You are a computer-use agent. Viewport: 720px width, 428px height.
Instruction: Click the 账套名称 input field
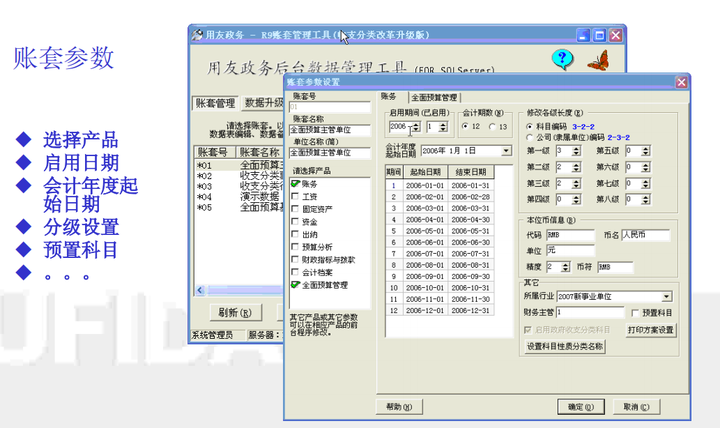[330, 130]
